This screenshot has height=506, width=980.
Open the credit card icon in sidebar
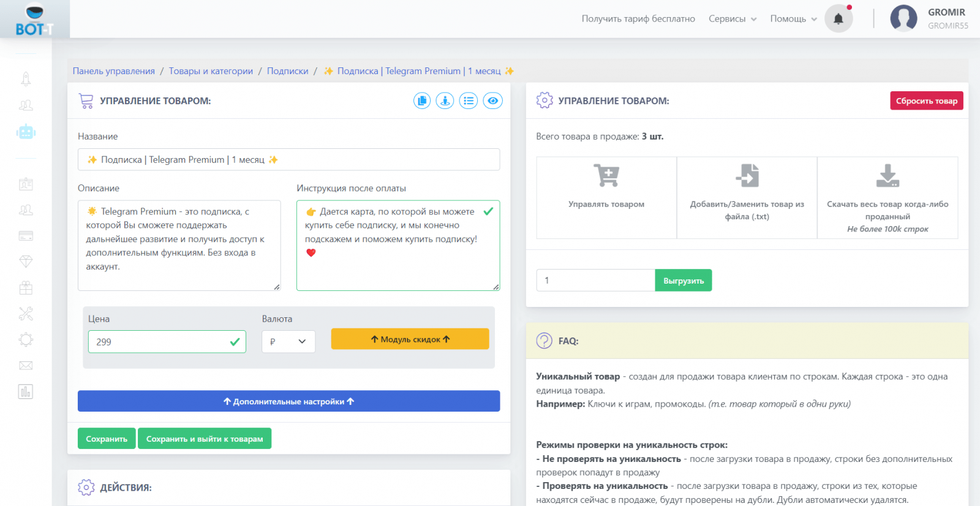(x=26, y=236)
